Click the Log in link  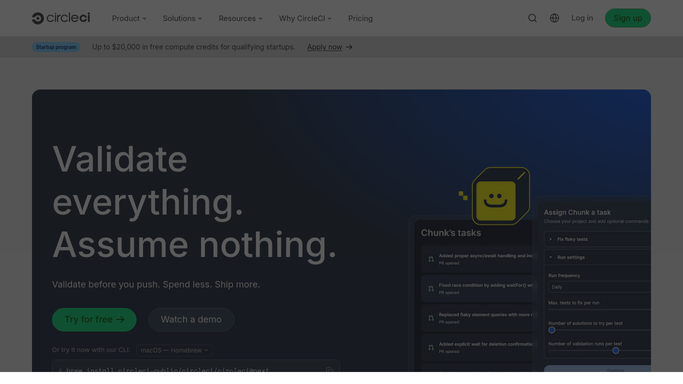582,18
